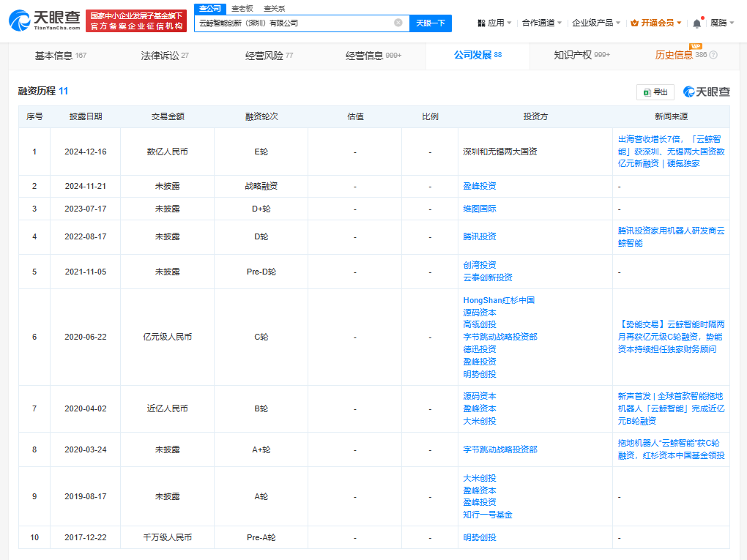This screenshot has width=747, height=560.
Task: Clear the search box with the X icon
Action: (x=398, y=23)
